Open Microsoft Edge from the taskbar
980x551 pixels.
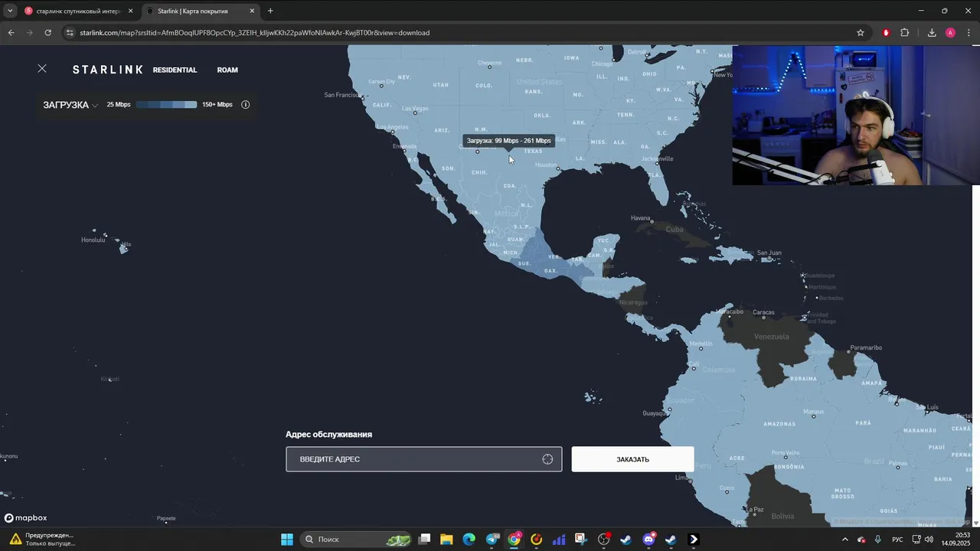tap(469, 540)
